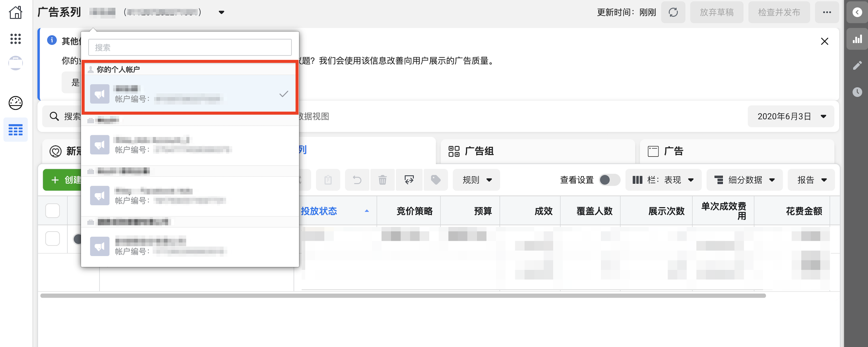Click the trash delete icon in toolbar
Image resolution: width=868 pixels, height=347 pixels.
(x=382, y=180)
